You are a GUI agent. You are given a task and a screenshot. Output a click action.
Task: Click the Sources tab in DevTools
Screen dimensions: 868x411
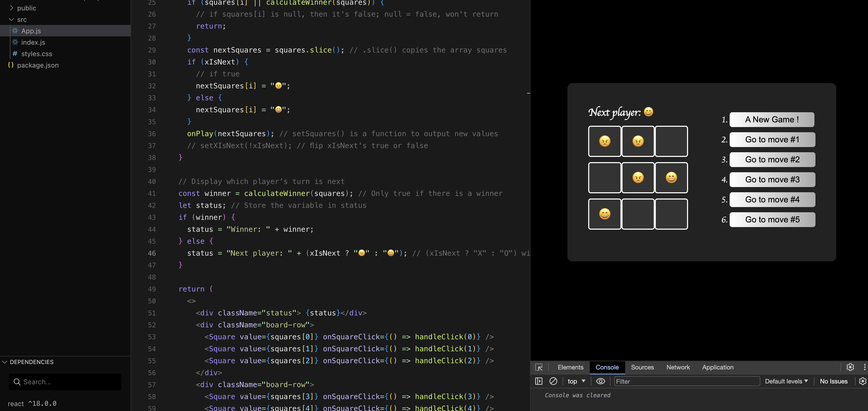click(x=642, y=367)
